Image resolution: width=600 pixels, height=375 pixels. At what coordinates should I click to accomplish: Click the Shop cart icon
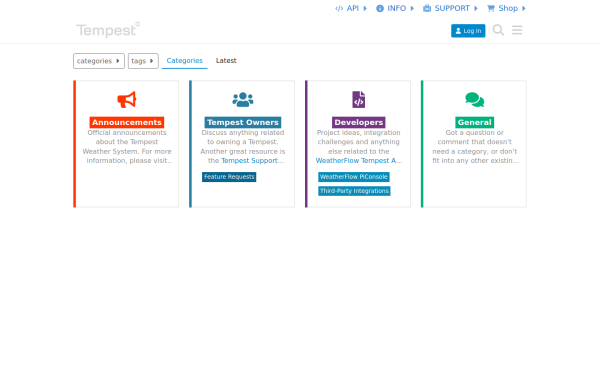coord(491,8)
